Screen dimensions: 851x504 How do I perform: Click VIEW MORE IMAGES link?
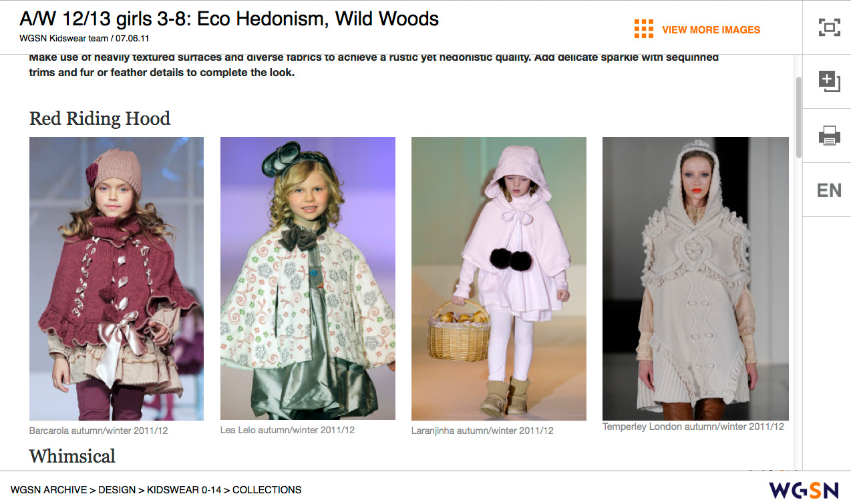[711, 29]
